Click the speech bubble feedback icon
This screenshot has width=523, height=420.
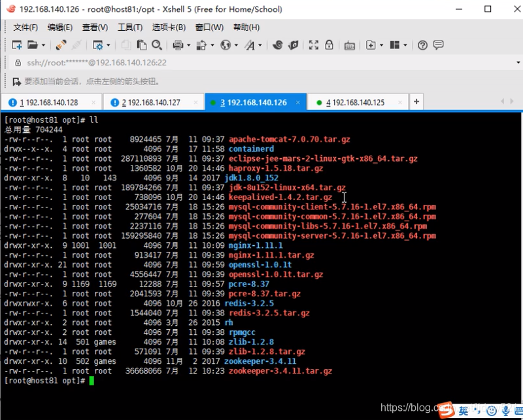point(438,44)
